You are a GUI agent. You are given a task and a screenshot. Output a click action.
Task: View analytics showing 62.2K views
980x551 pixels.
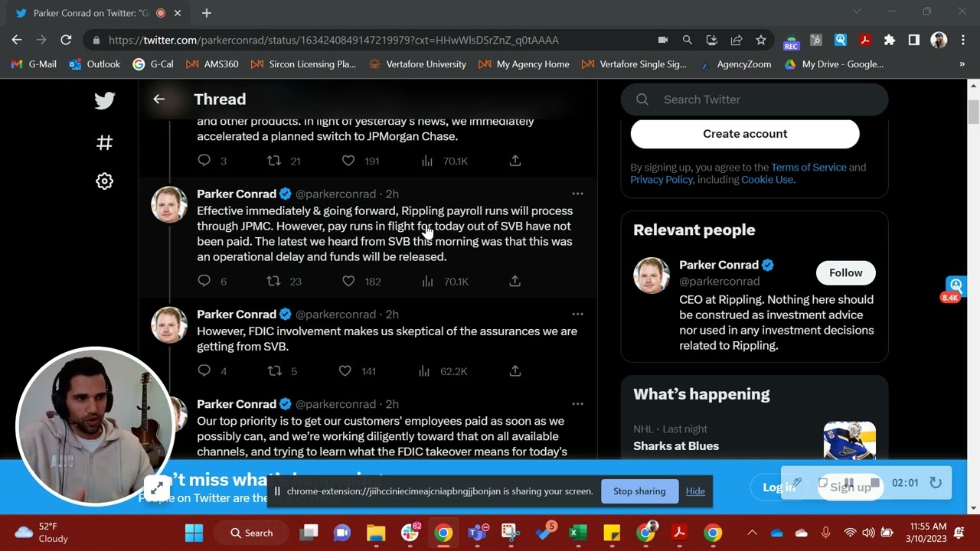(443, 370)
